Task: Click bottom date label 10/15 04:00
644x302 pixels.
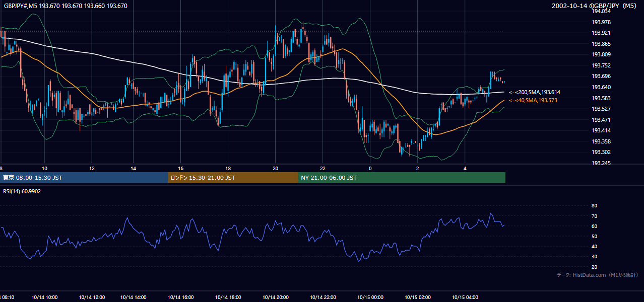Action: pyautogui.click(x=465, y=297)
